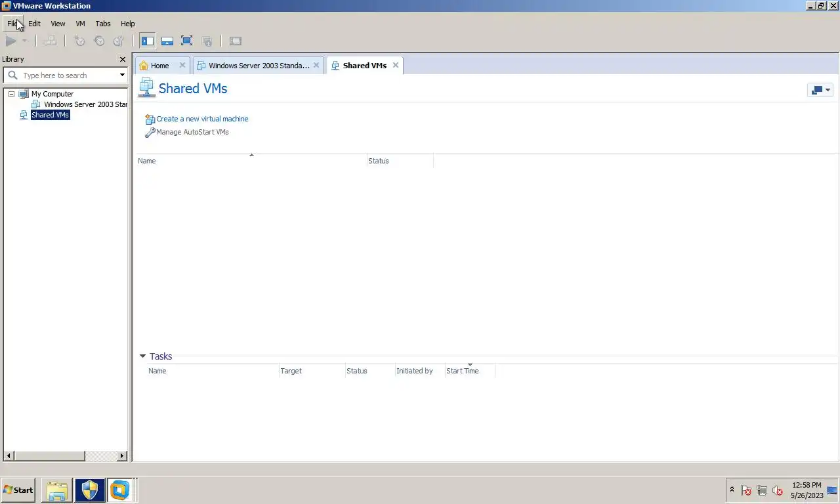
Task: Show hidden tray icons arrow
Action: (732, 490)
